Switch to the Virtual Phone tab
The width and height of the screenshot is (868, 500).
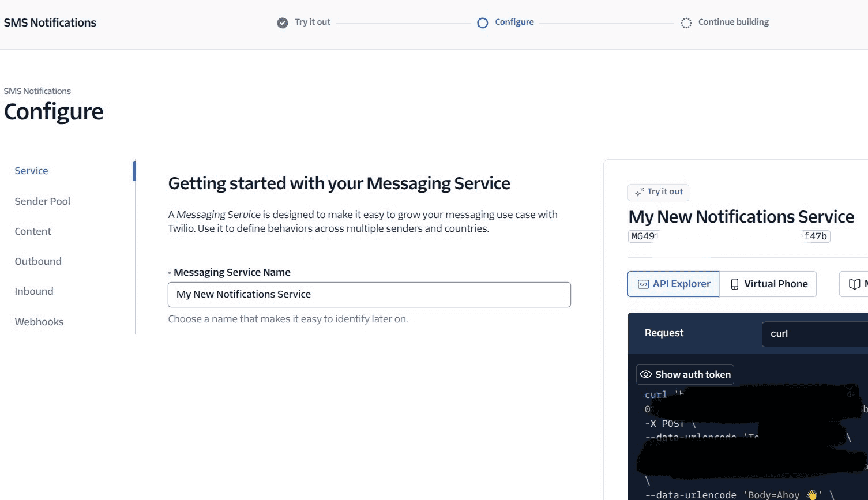[768, 284]
